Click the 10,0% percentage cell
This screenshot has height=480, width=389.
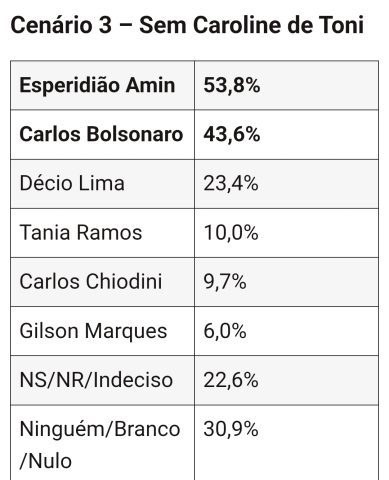click(x=287, y=233)
